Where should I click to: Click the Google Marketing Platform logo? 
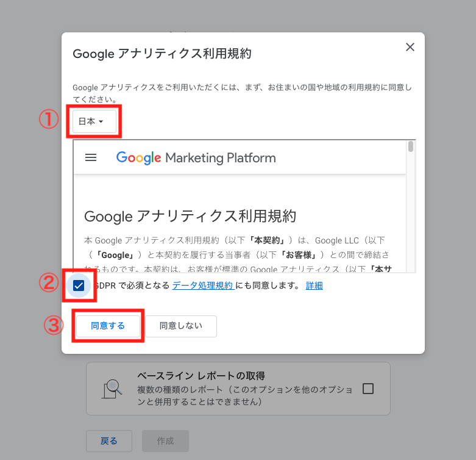click(x=196, y=157)
